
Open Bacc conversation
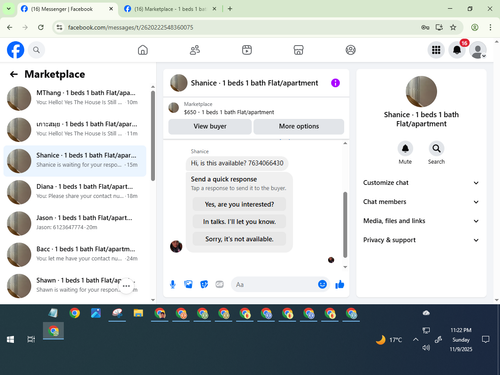(x=75, y=255)
